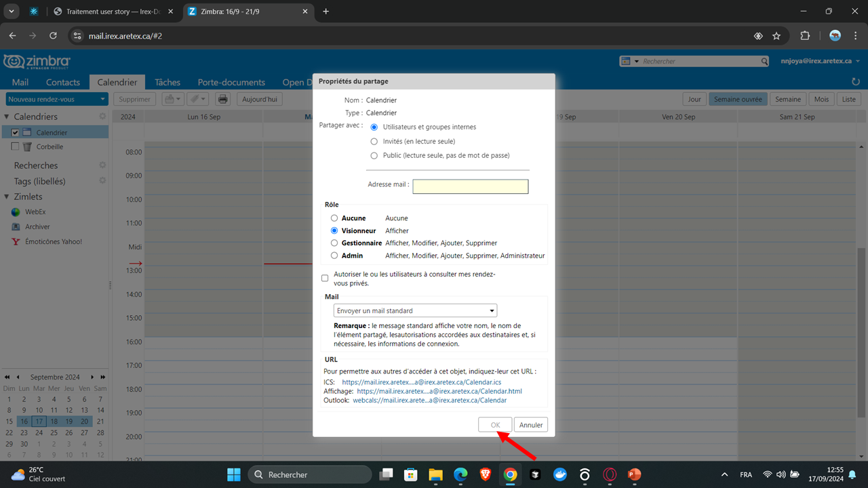The width and height of the screenshot is (868, 488).
Task: Switch to the Mail tab
Action: pyautogui.click(x=20, y=82)
